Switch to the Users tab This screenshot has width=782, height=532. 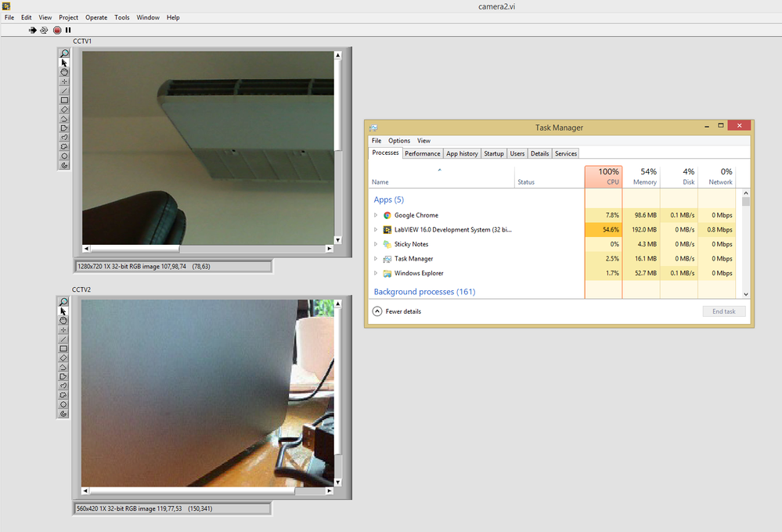click(x=517, y=153)
